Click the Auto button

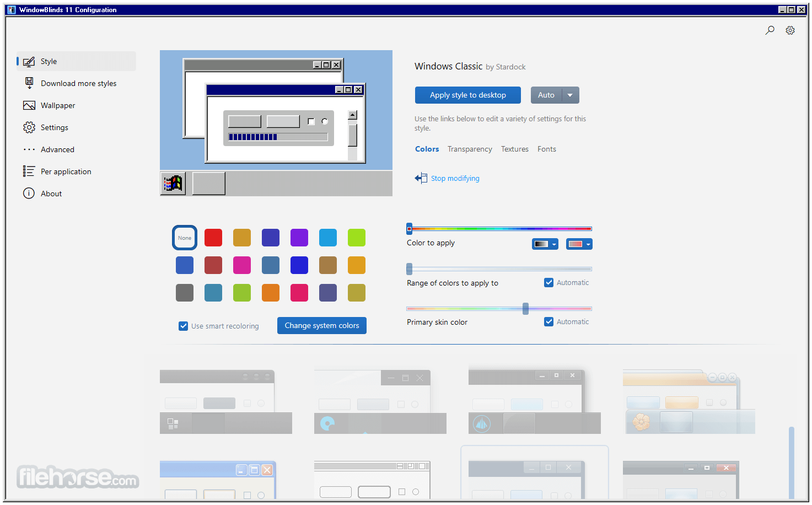click(x=546, y=95)
